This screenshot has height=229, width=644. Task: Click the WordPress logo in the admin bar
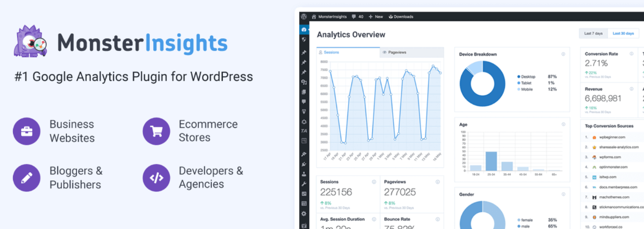coord(304,17)
